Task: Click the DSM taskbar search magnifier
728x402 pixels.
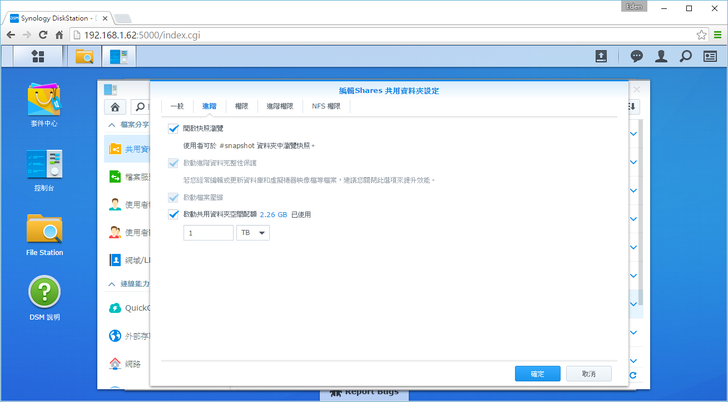Action: point(685,57)
